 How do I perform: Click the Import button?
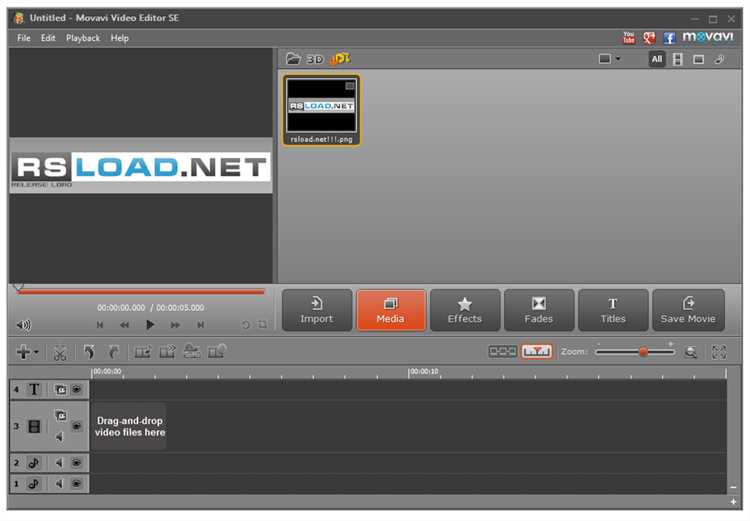tap(317, 311)
